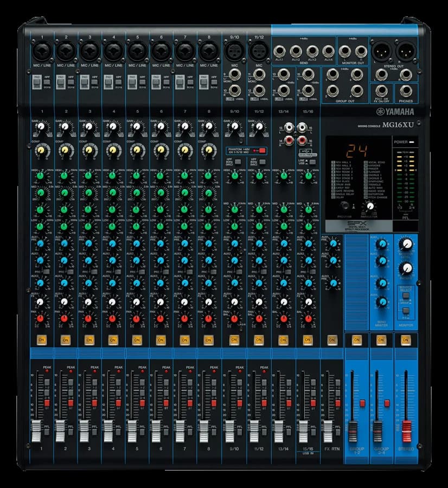Click the red PAN knob on channel 6

(x=161, y=319)
